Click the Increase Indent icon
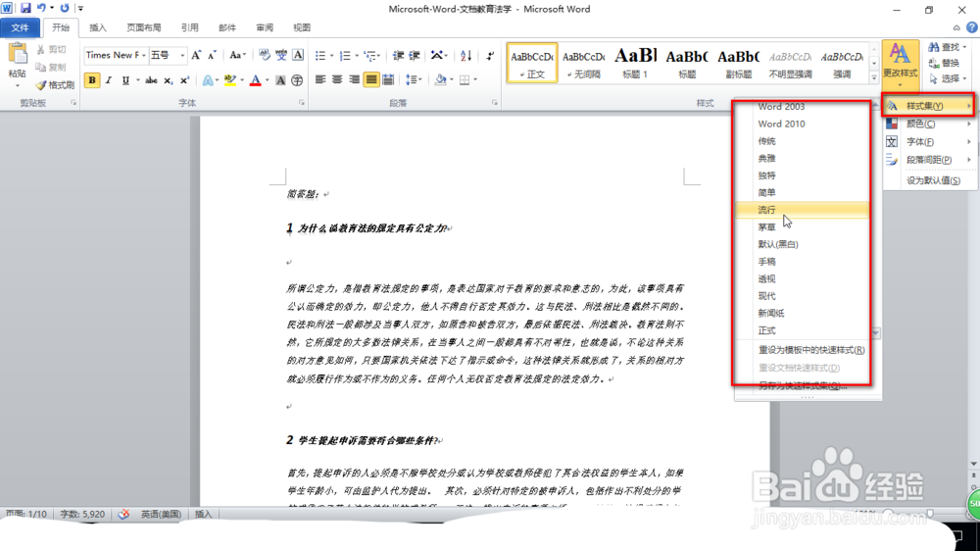The height and width of the screenshot is (551, 980). click(x=415, y=56)
